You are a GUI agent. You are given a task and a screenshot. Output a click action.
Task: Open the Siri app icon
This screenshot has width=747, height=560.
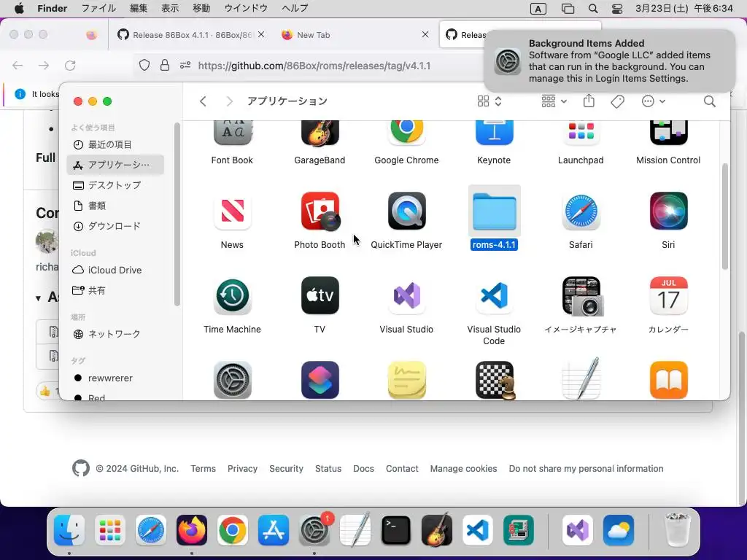(x=668, y=211)
